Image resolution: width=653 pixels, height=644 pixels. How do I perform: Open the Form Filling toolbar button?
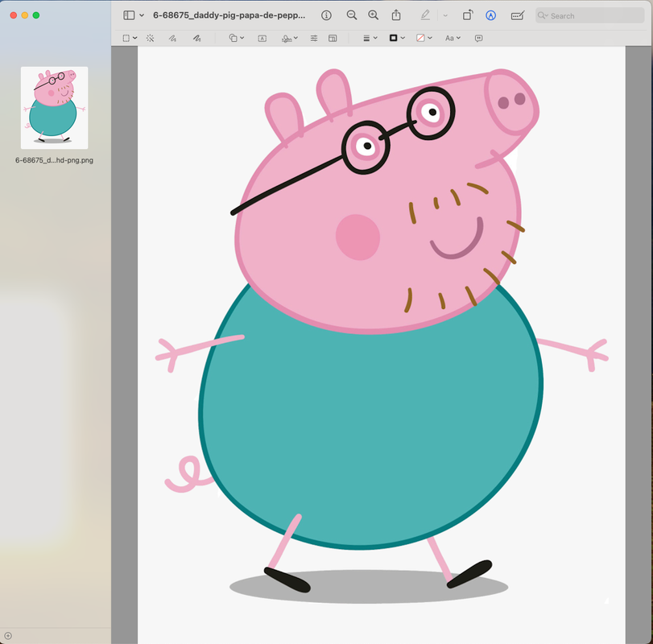pyautogui.click(x=517, y=15)
